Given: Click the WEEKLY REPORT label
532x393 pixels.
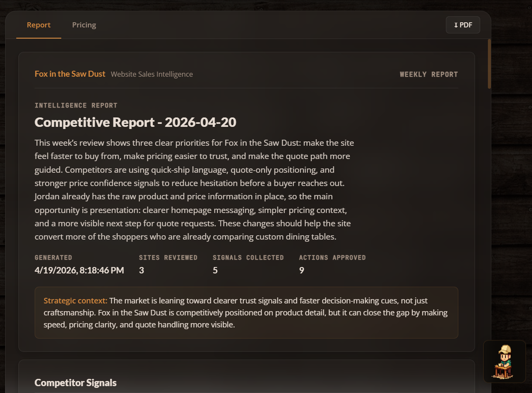Looking at the screenshot, I should point(429,74).
